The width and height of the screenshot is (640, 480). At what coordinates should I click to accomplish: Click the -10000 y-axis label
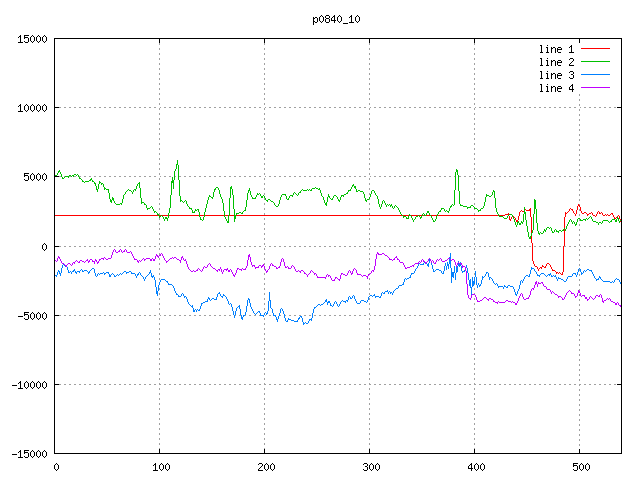(x=28, y=385)
